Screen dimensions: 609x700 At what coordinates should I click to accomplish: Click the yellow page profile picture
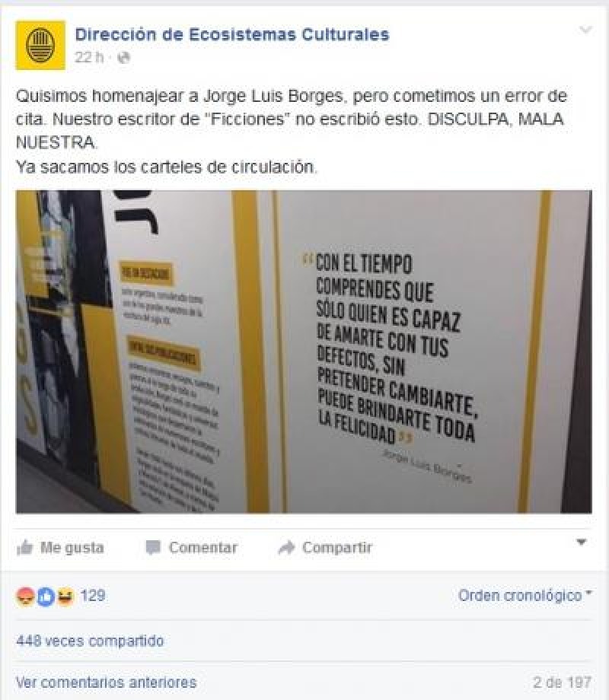coord(40,45)
